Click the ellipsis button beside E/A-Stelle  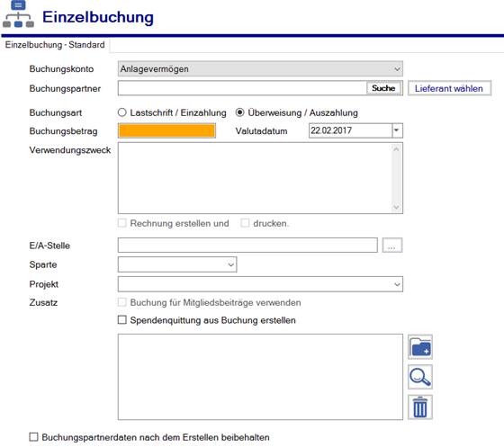(391, 246)
